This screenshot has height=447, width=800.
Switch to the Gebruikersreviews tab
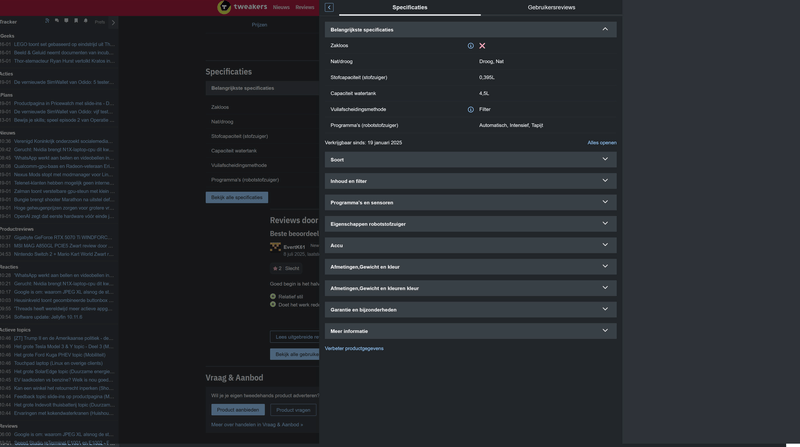551,8
